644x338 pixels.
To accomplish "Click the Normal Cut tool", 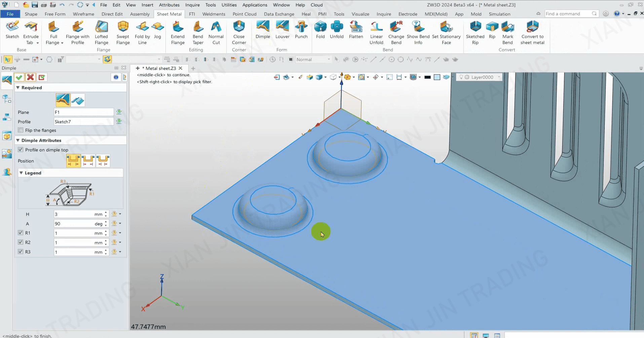I will pyautogui.click(x=216, y=32).
